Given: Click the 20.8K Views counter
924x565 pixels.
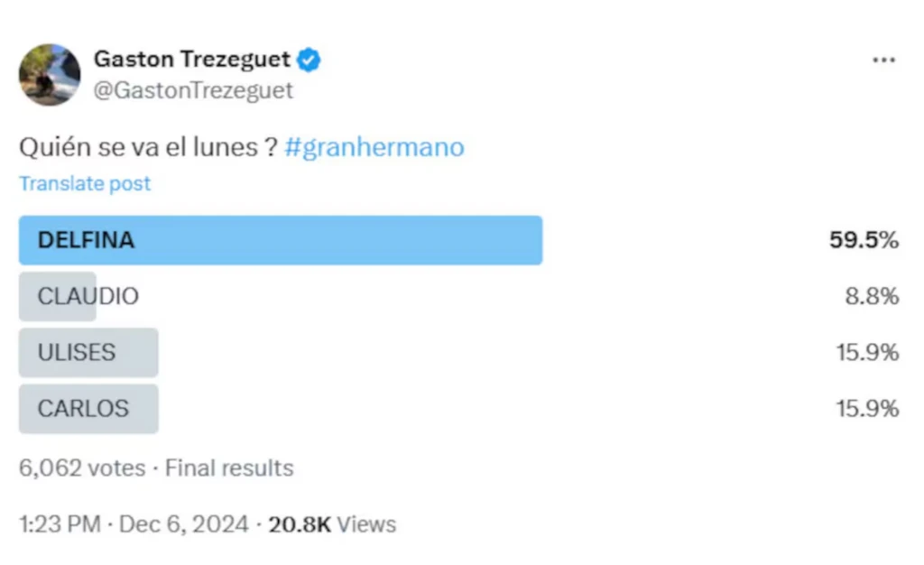Looking at the screenshot, I should point(332,523).
